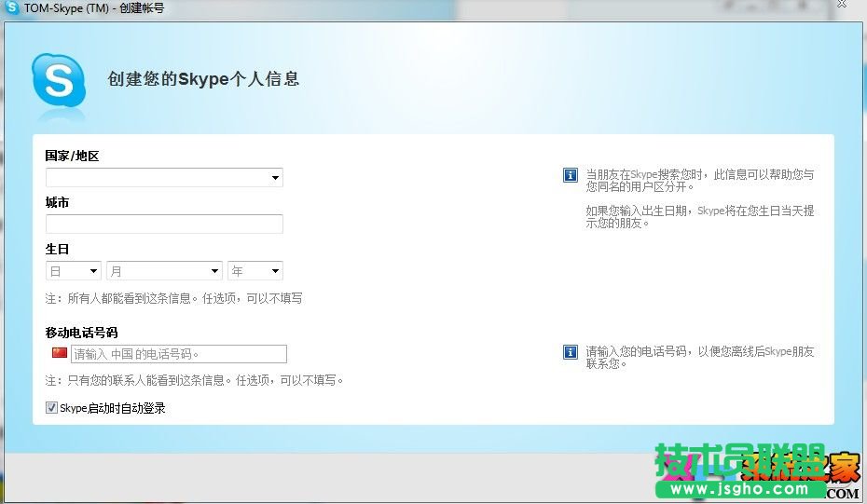Viewport: 867px width, 504px height.
Task: Click the 移动电话号码 phone number input field
Action: click(x=179, y=354)
